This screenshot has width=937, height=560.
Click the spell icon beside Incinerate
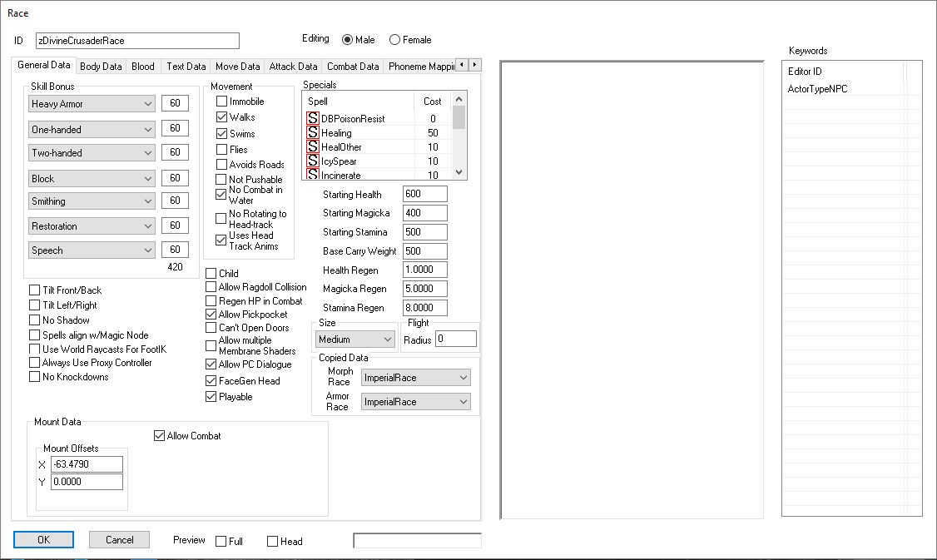[x=313, y=175]
